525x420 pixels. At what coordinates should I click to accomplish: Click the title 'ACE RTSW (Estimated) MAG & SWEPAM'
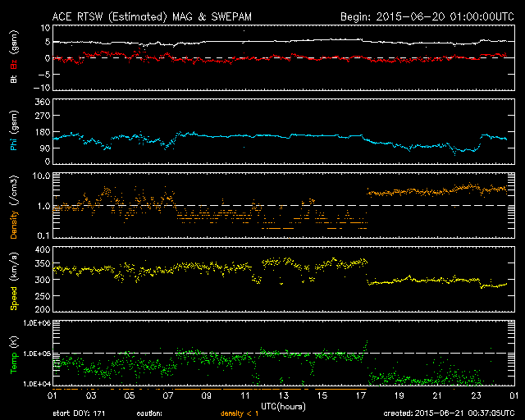[152, 16]
